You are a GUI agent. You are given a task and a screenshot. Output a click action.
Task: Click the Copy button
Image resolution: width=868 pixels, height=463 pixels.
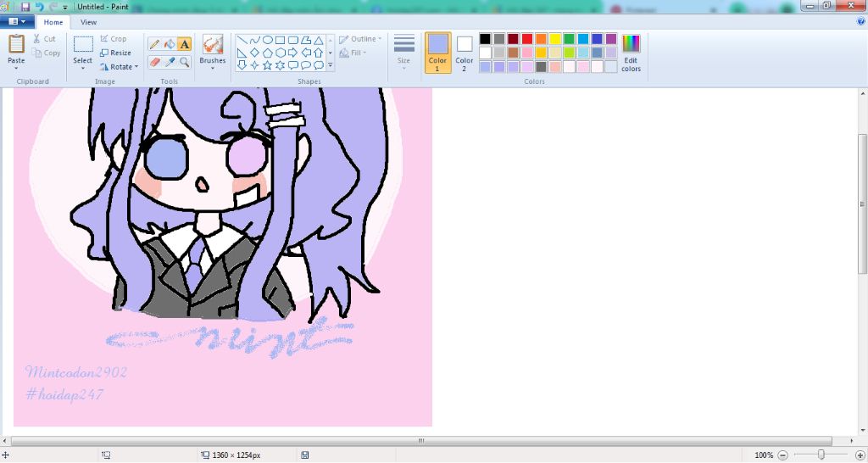[46, 53]
